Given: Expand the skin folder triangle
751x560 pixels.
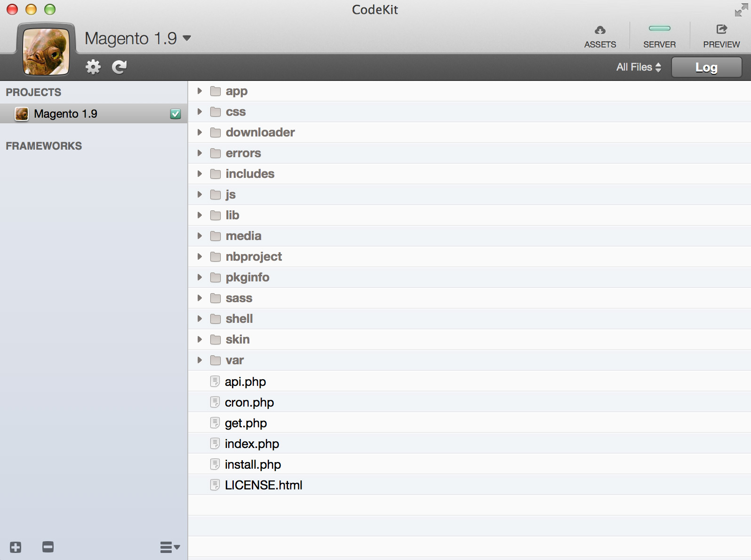Looking at the screenshot, I should pos(200,339).
